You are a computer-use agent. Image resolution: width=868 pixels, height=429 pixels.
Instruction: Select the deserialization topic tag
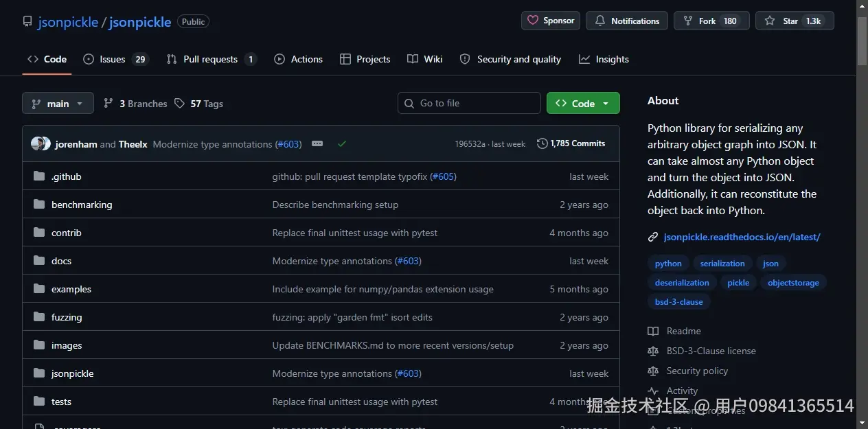pyautogui.click(x=682, y=283)
